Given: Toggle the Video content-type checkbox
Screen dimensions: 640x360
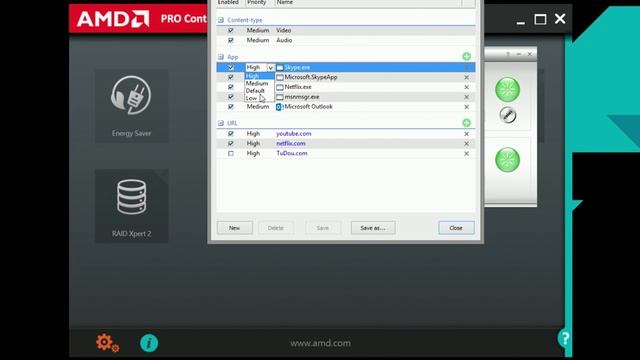Looking at the screenshot, I should [x=231, y=30].
